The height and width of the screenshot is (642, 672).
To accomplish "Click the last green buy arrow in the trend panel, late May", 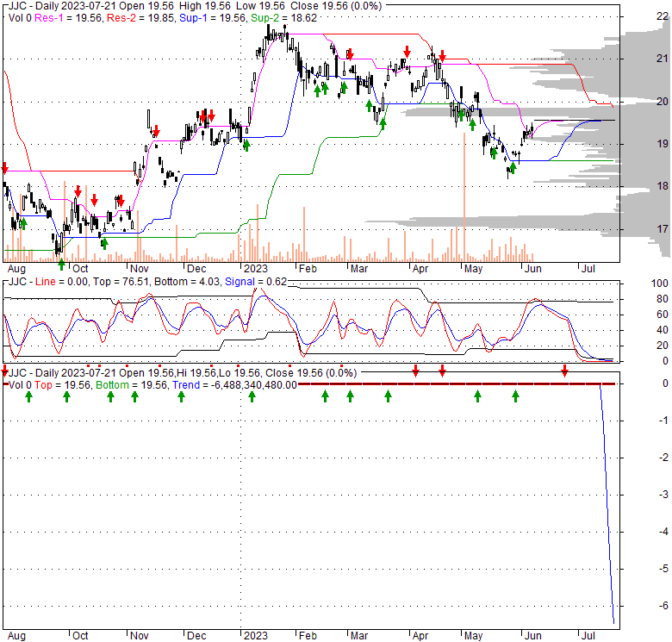I will [515, 396].
